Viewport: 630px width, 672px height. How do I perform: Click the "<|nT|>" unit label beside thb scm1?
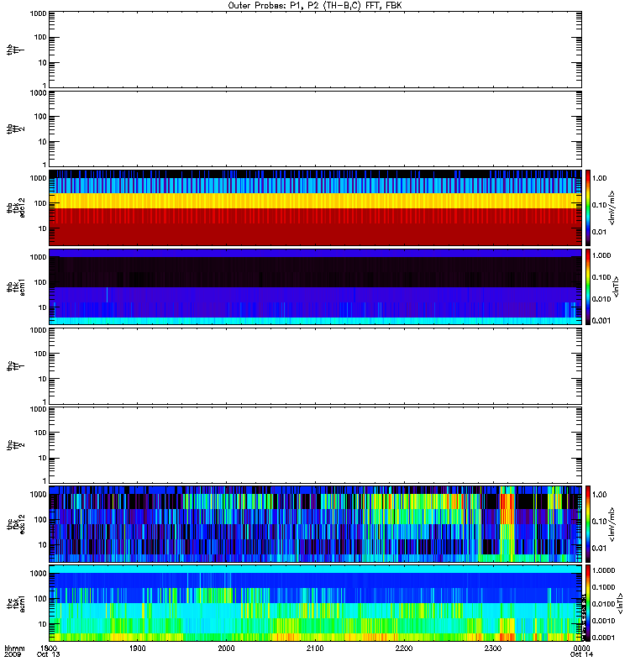[617, 286]
